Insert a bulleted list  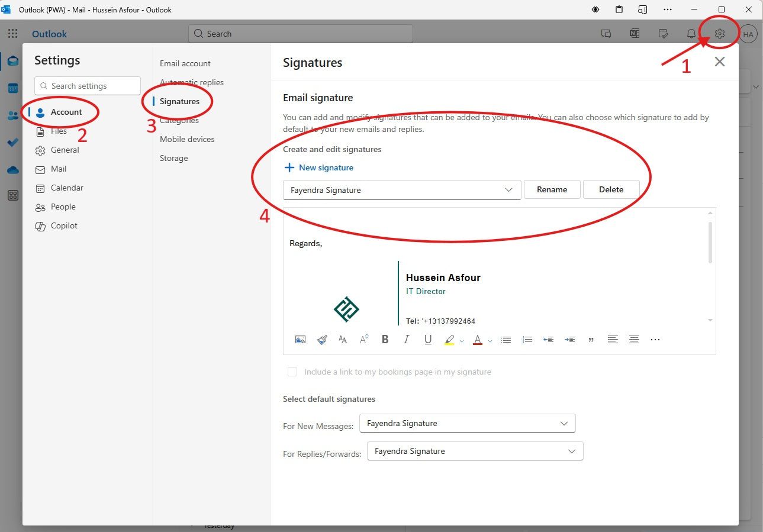506,340
